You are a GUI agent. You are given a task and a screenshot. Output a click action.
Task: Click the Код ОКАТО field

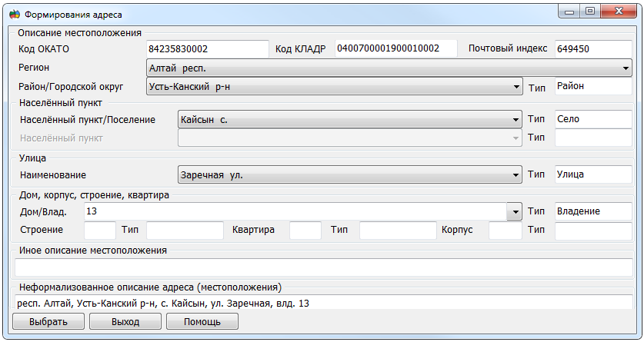pos(207,49)
